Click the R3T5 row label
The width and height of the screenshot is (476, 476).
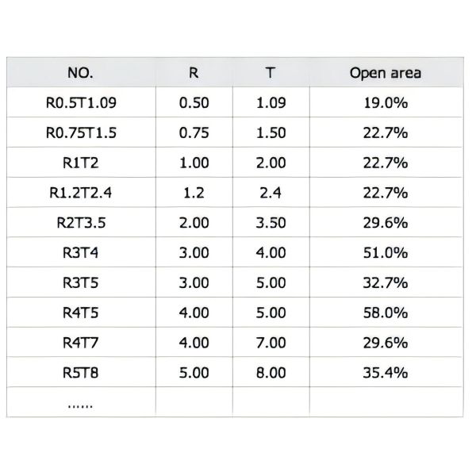81,282
